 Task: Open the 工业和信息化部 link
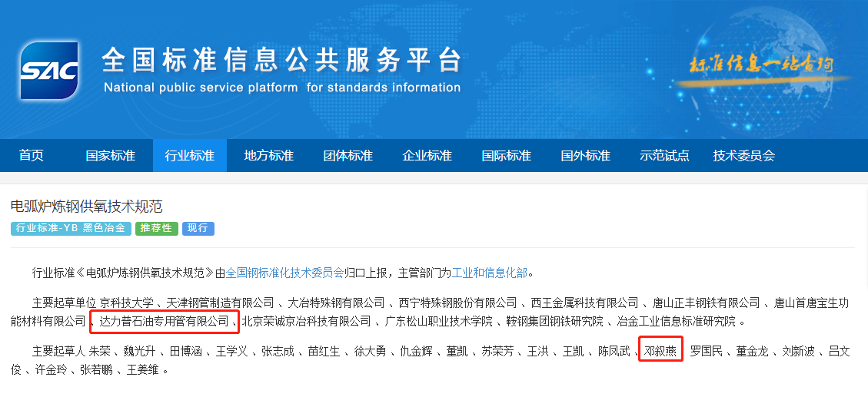490,273
